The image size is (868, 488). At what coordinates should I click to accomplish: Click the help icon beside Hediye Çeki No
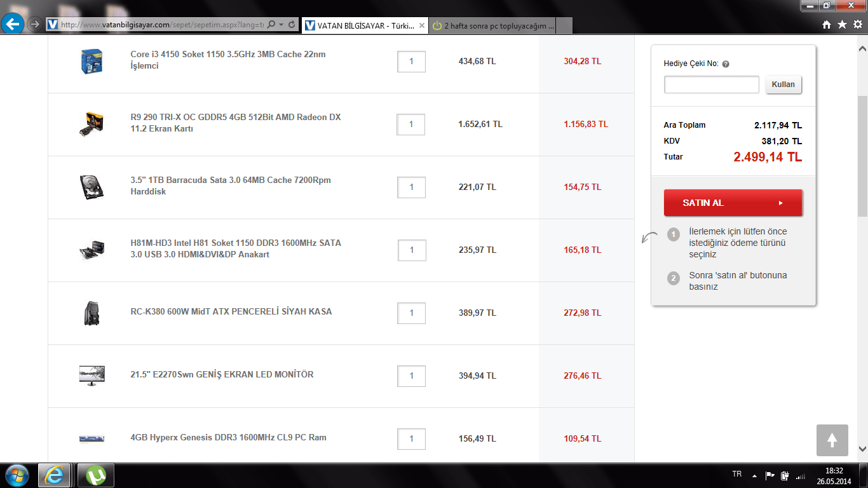(x=726, y=64)
